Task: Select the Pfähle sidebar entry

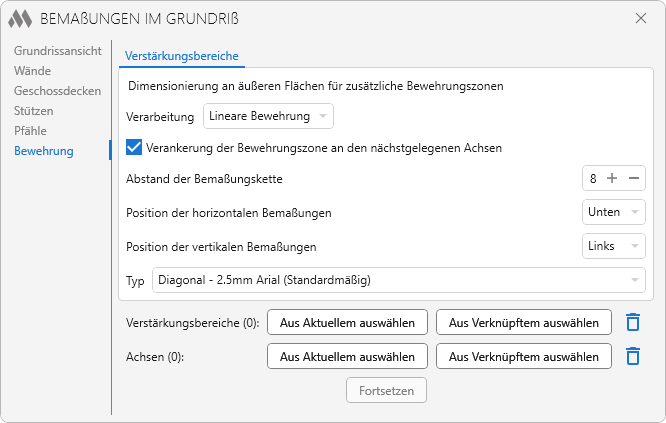Action: coord(30,131)
